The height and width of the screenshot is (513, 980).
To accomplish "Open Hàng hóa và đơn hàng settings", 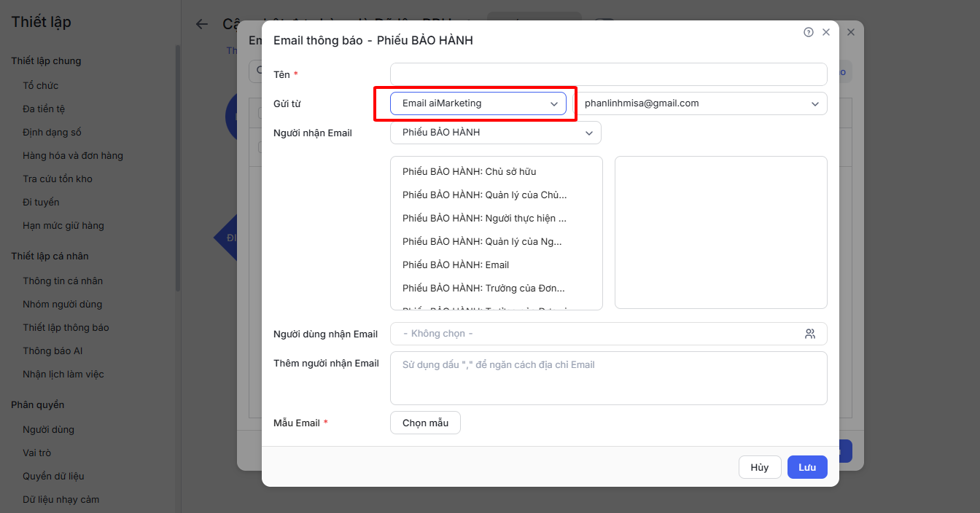I will tap(73, 156).
